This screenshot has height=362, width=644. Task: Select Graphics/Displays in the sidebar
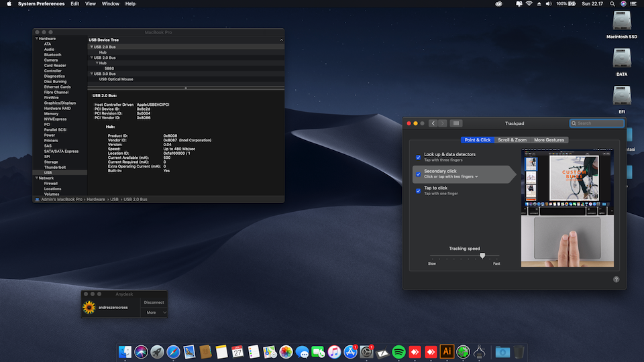60,103
